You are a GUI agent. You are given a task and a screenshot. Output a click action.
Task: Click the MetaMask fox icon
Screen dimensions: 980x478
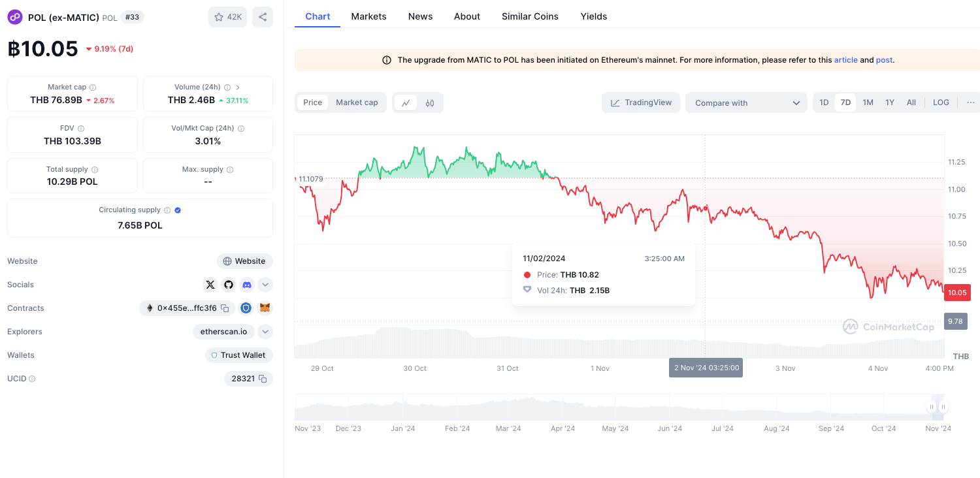tap(265, 308)
